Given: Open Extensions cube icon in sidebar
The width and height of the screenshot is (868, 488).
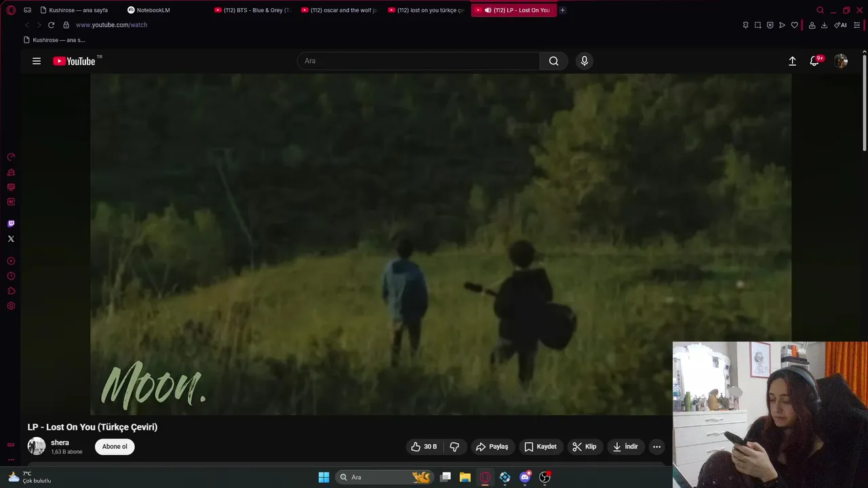Looking at the screenshot, I should (x=11, y=291).
